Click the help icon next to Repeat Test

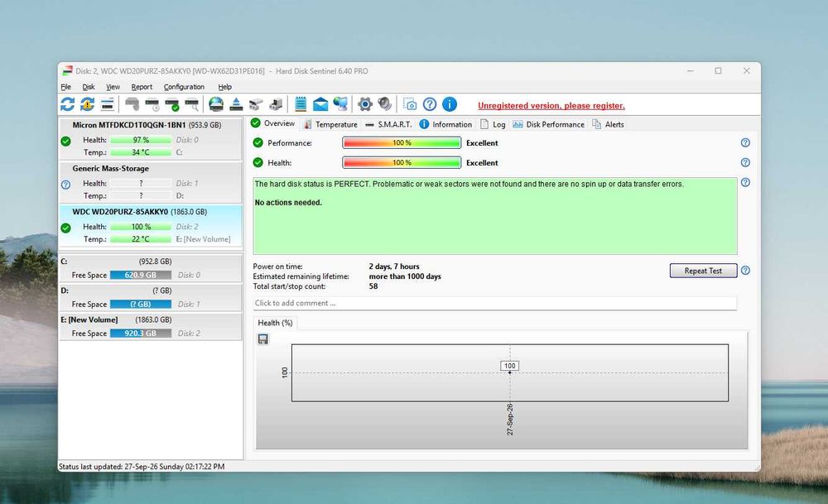tap(745, 271)
